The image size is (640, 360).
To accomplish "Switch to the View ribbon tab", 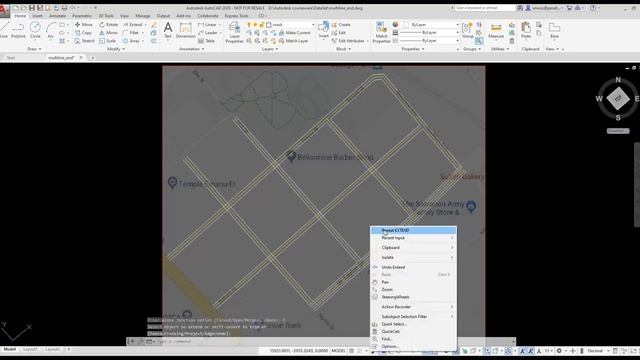I will pos(124,16).
